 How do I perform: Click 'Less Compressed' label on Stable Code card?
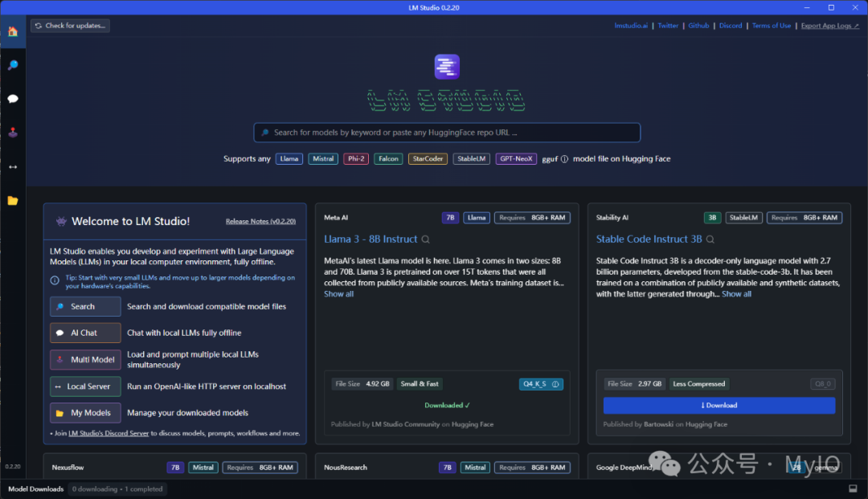pos(698,384)
